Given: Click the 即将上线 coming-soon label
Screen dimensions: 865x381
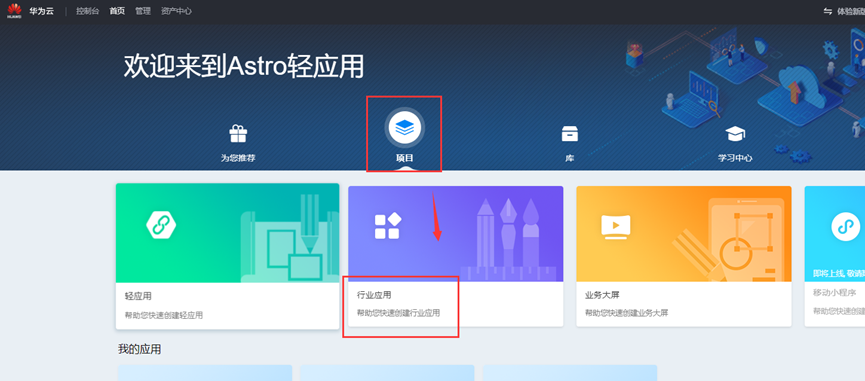Looking at the screenshot, I should click(839, 273).
